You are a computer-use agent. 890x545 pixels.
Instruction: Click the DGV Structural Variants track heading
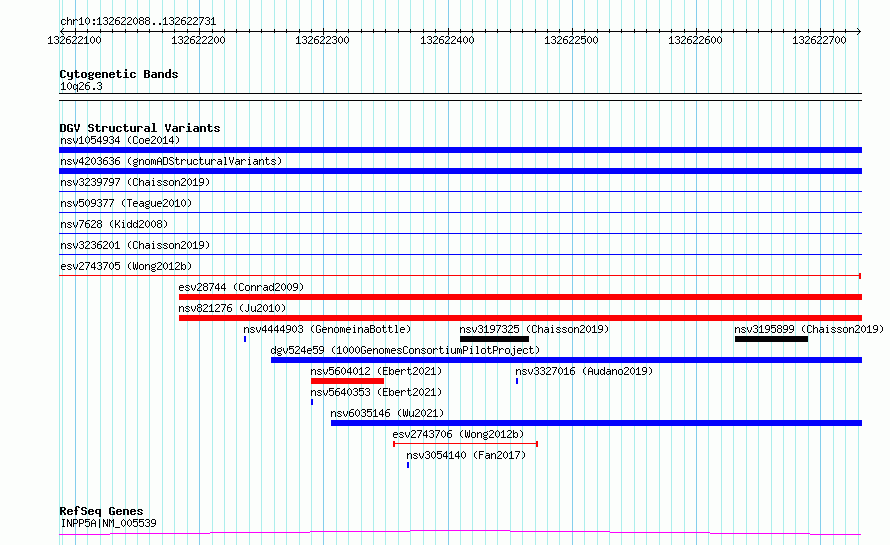tap(140, 128)
